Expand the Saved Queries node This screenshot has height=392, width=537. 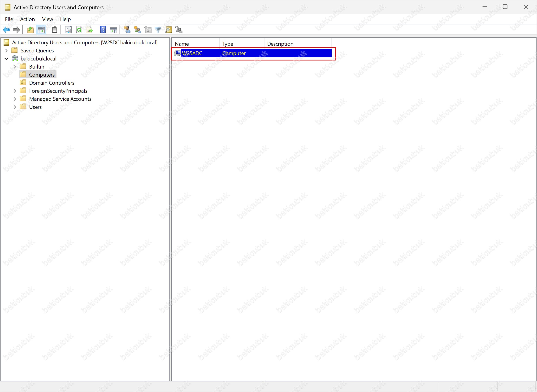point(6,50)
